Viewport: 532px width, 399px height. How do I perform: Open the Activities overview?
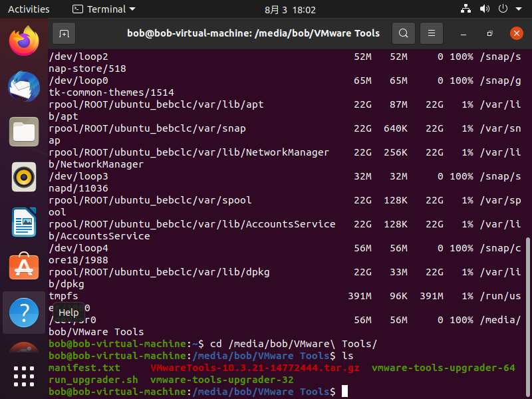pos(29,9)
